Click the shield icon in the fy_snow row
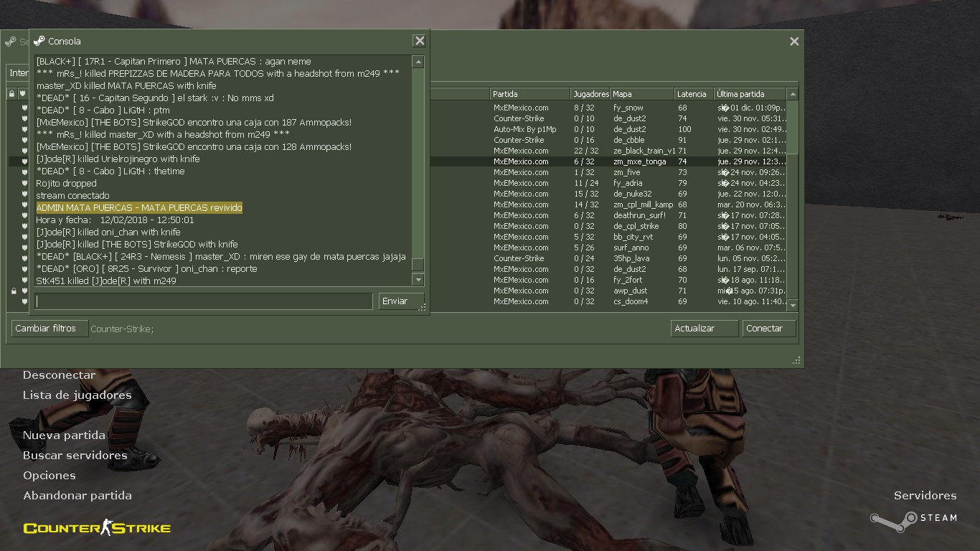Screen dimensions: 980x551 click(24, 108)
